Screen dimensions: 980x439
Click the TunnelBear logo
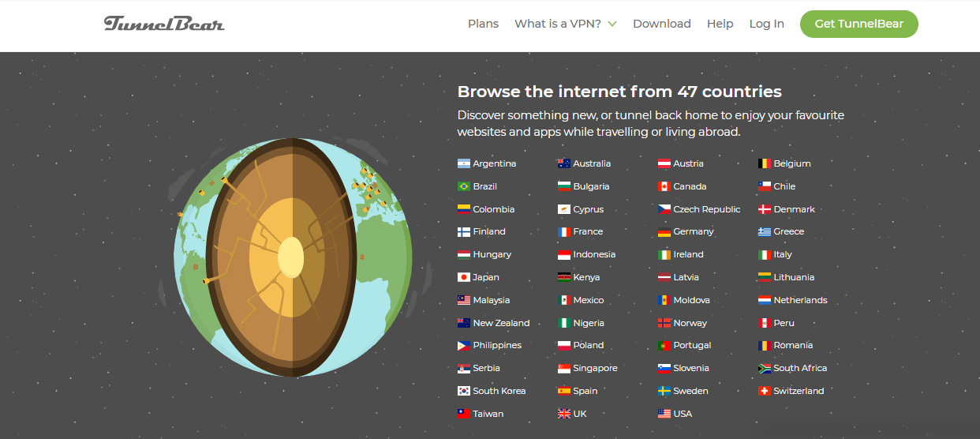164,24
